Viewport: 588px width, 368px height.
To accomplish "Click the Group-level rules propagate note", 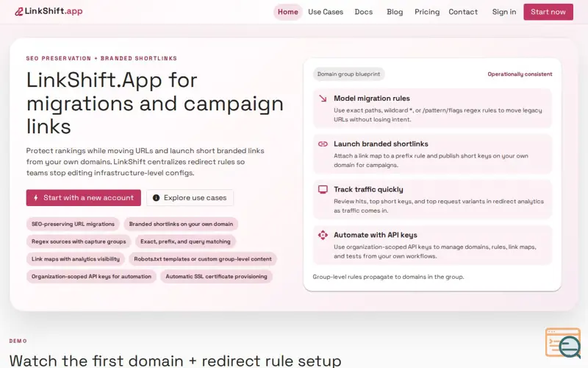I will click(388, 277).
